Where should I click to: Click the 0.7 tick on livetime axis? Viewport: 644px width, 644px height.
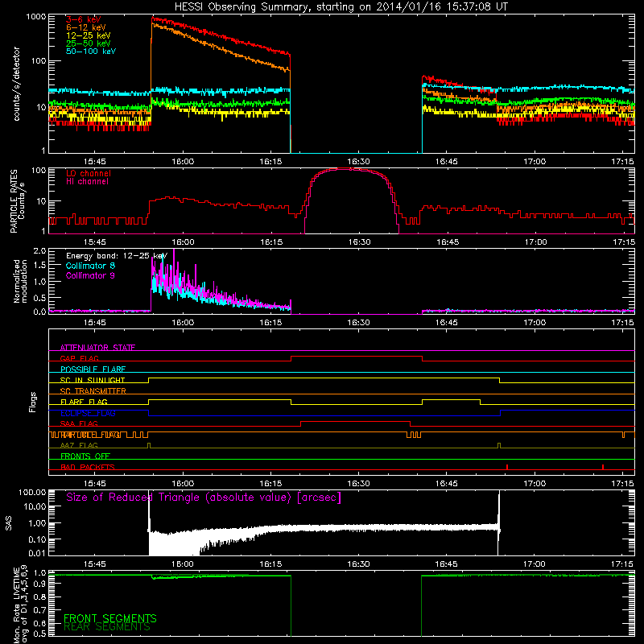point(39,609)
